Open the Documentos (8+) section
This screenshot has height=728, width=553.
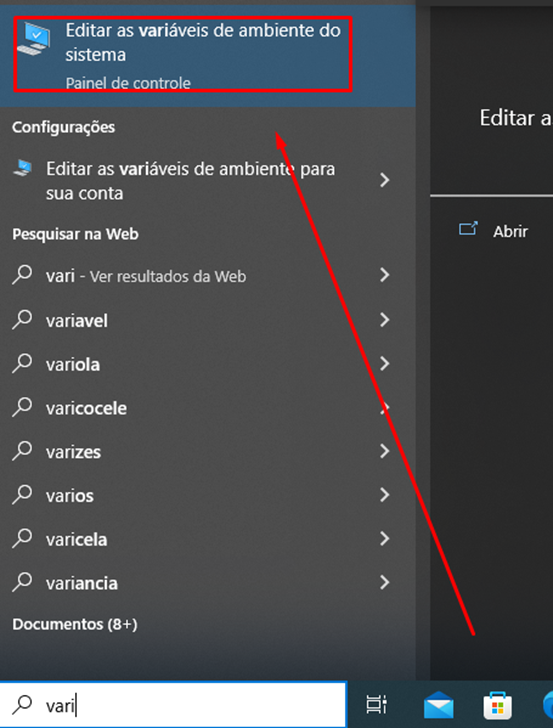75,624
